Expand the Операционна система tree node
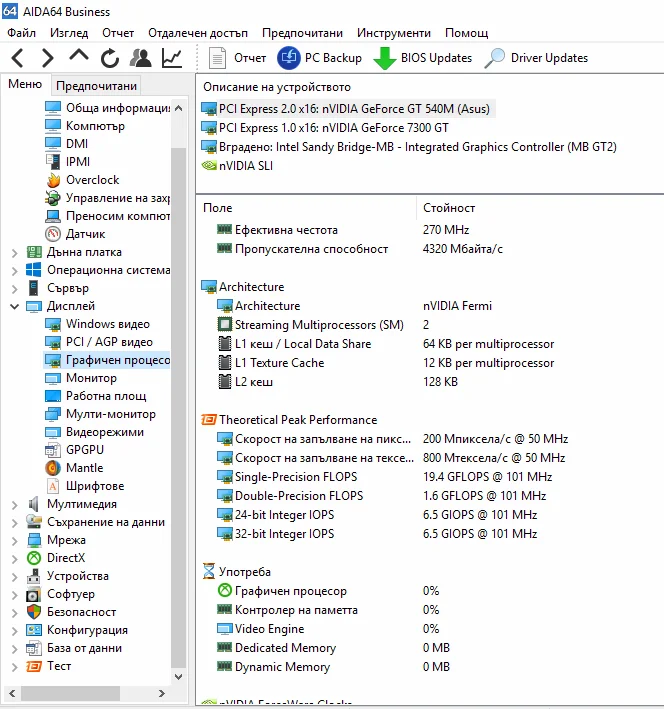The image size is (664, 709). tap(14, 271)
